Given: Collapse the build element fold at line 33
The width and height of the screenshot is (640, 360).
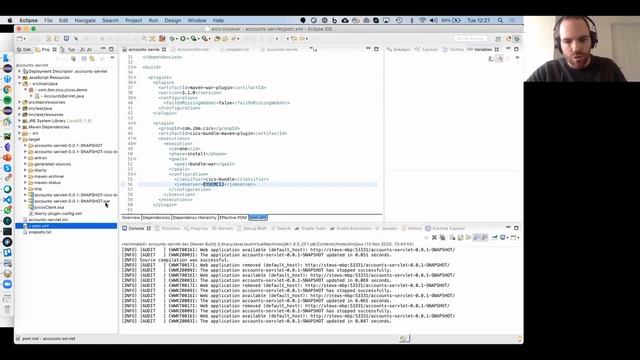Looking at the screenshot, I should click(x=134, y=67).
